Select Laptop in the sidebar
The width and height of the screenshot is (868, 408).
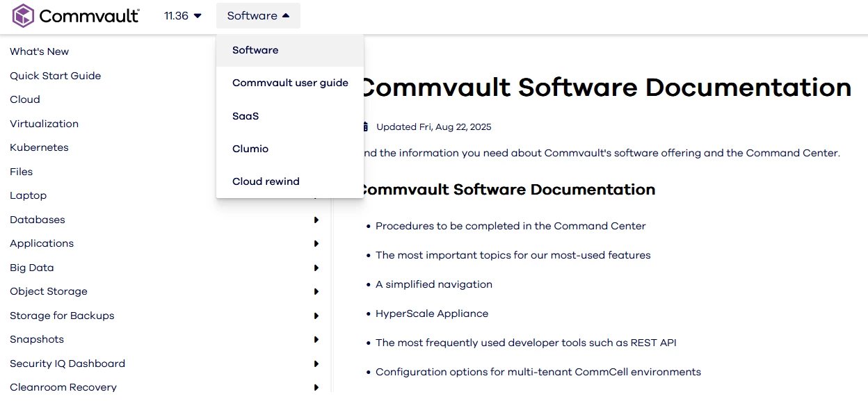click(x=28, y=195)
